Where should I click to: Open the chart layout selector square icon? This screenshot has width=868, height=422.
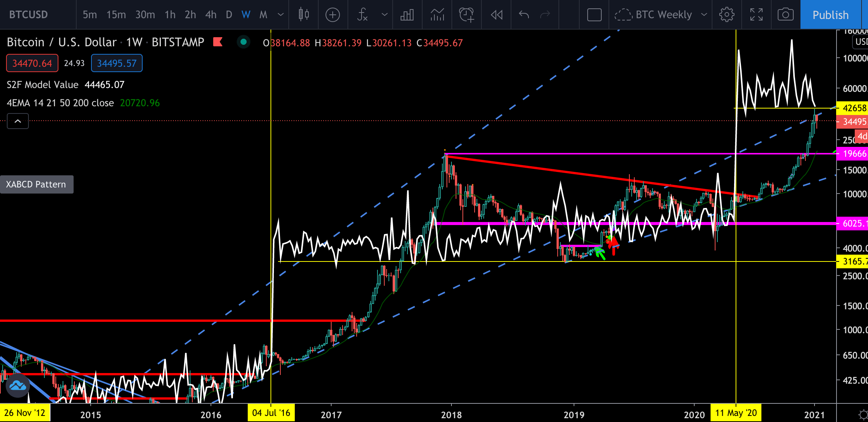[x=594, y=15]
